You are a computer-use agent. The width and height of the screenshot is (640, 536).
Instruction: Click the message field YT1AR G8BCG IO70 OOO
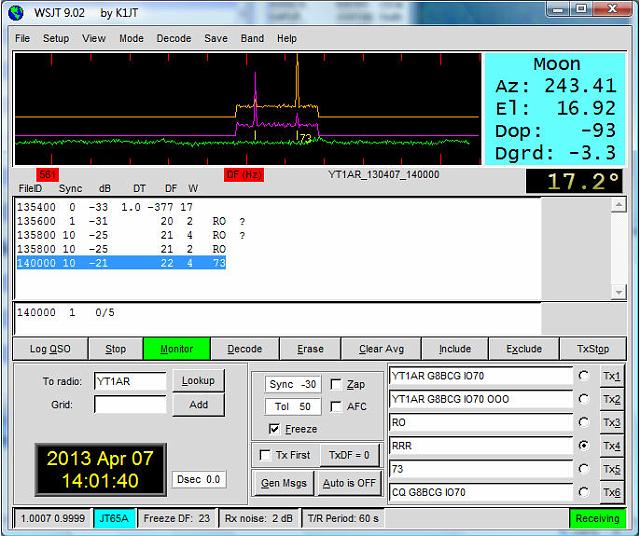coord(481,399)
